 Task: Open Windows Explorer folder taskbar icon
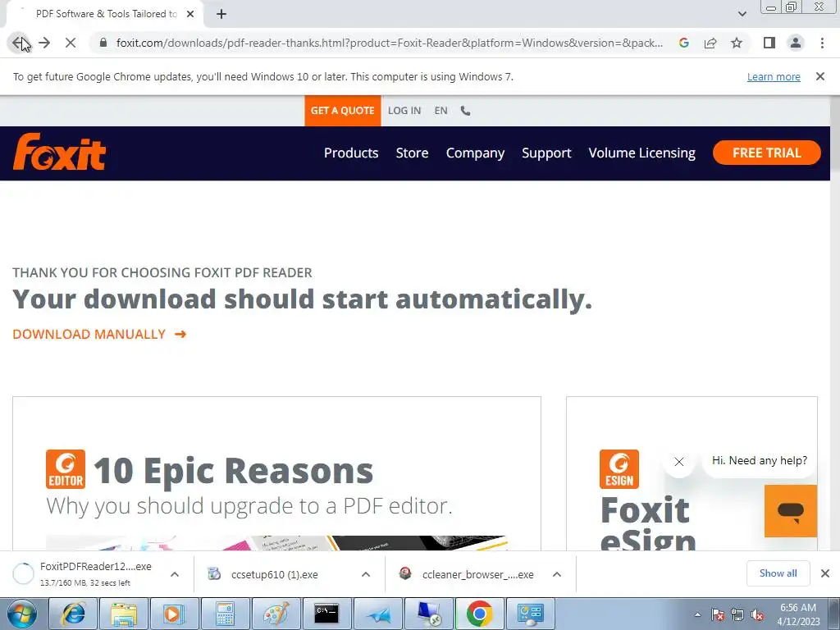click(125, 614)
